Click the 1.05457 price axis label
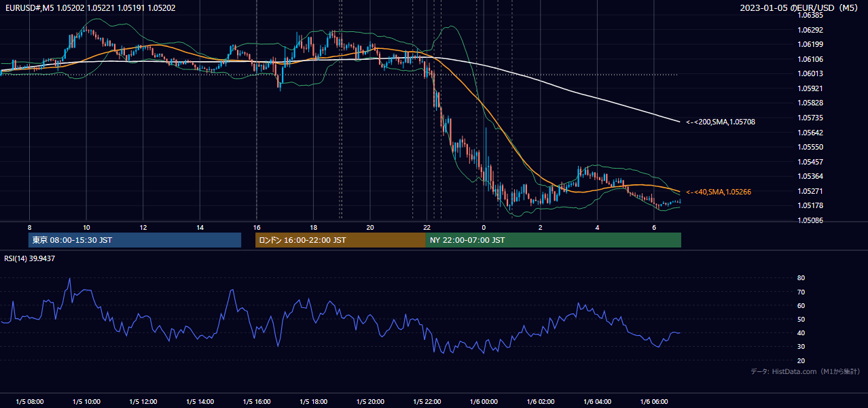Viewport: 868px width, 408px height. pos(809,162)
